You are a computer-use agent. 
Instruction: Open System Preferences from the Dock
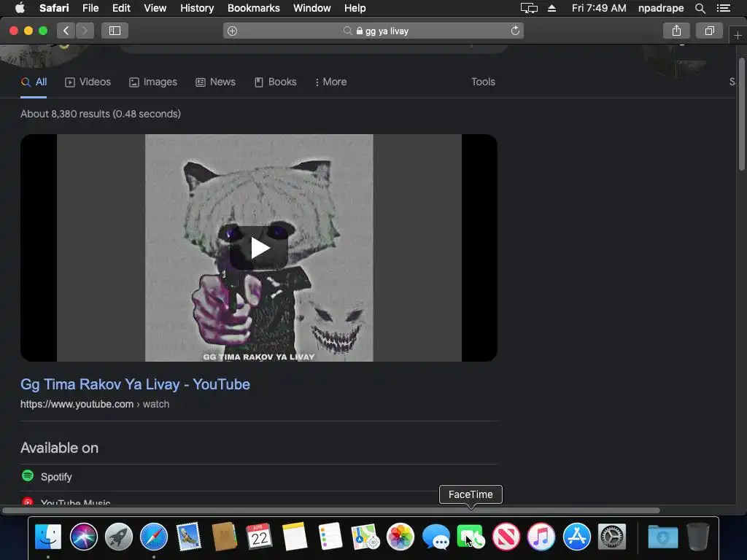tap(612, 537)
